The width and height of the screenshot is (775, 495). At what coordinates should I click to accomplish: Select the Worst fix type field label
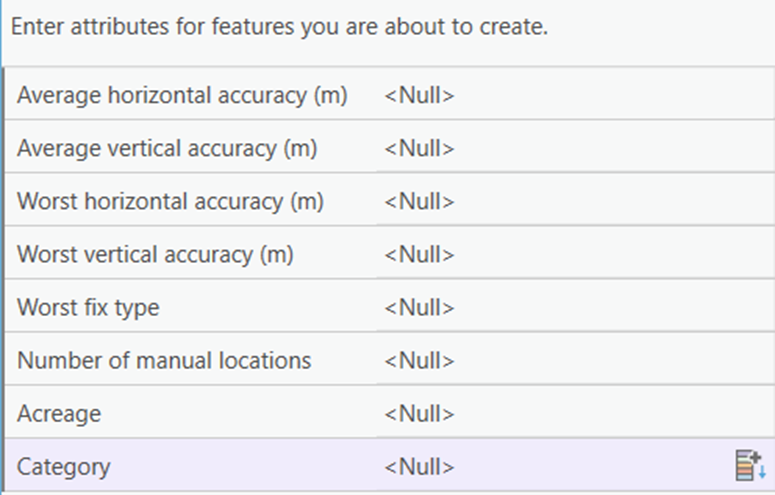pos(88,307)
